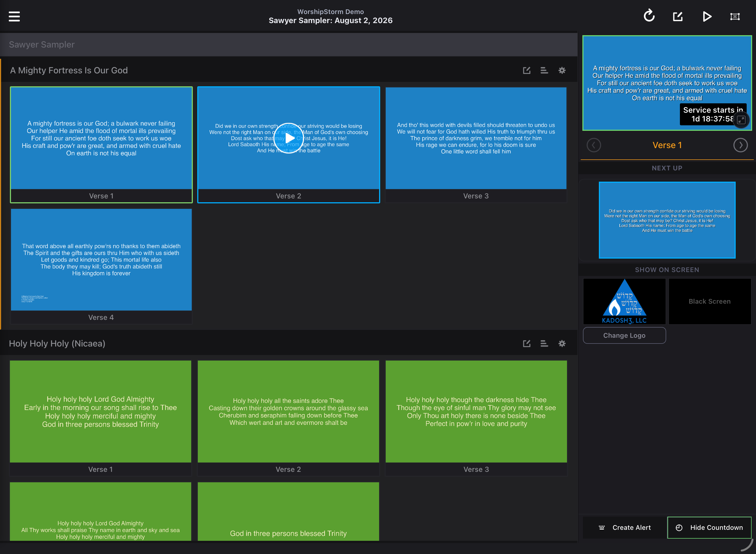Click the "Holy Holy Holy (Nicaea)" song title

coord(57,344)
